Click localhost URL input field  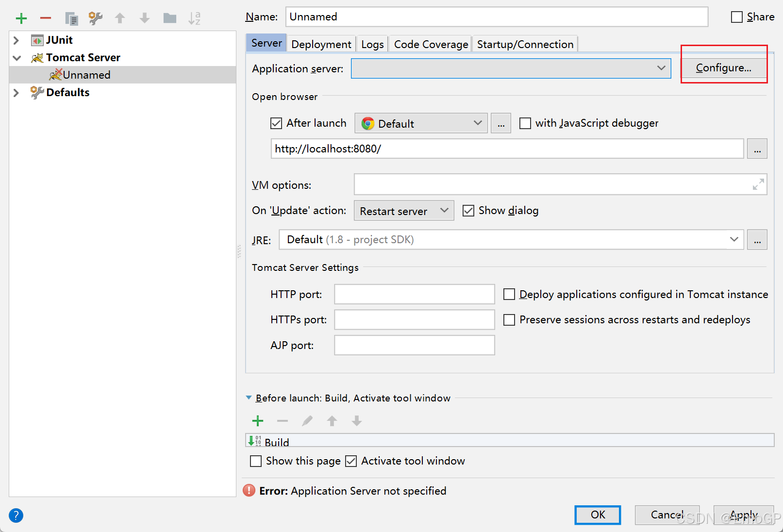507,149
